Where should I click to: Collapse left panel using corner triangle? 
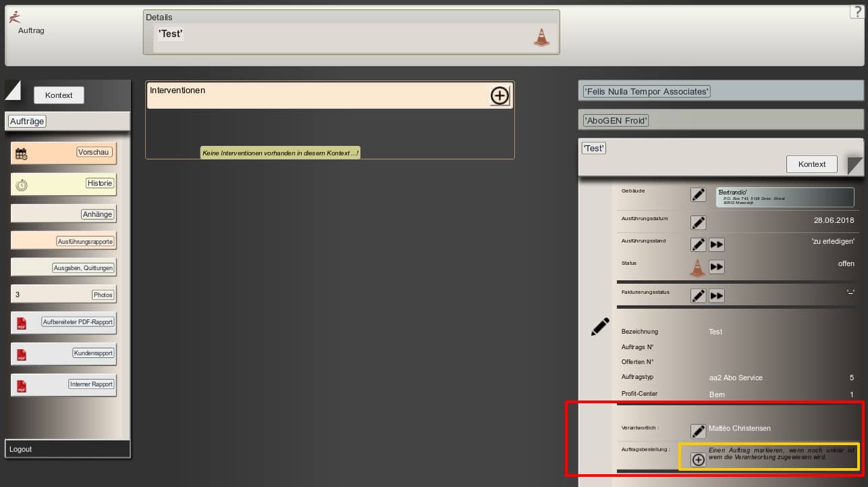tap(13, 90)
